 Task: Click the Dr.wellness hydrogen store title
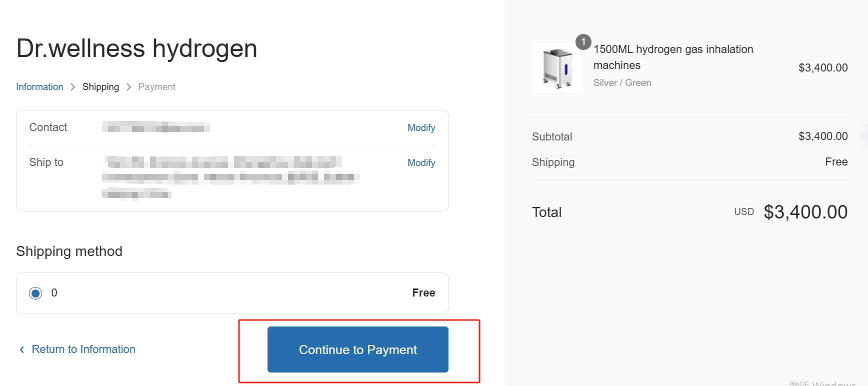136,48
